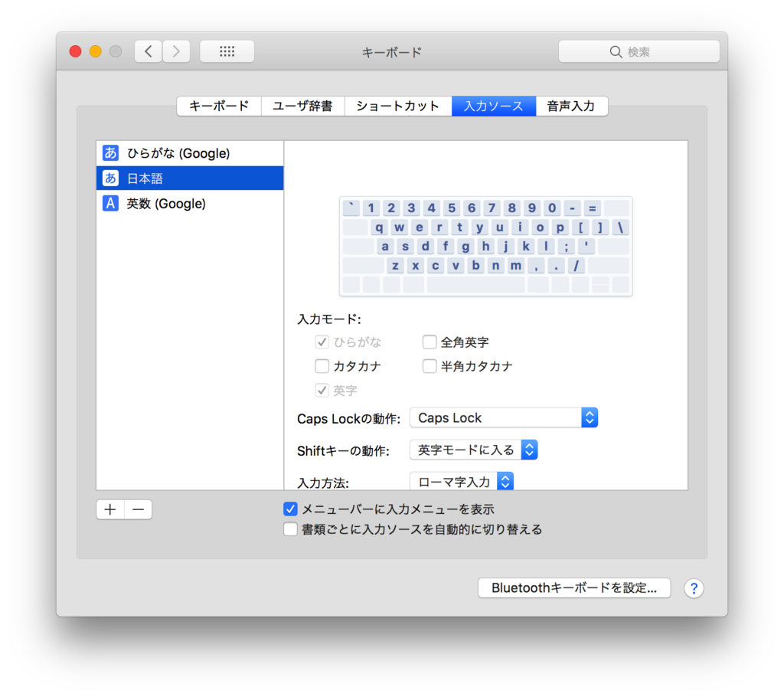Open the 入力方法 dropdown
The image size is (784, 697).
(x=462, y=481)
